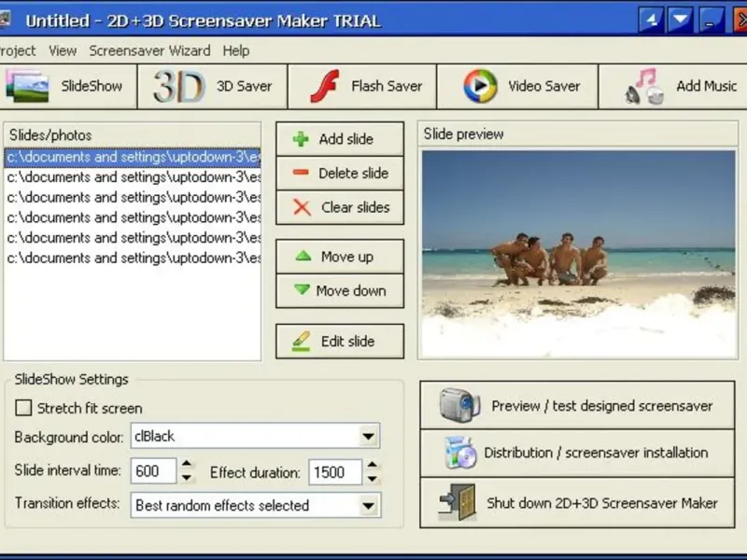This screenshot has height=560, width=747.
Task: Click the CD Distribution installation icon
Action: [460, 453]
